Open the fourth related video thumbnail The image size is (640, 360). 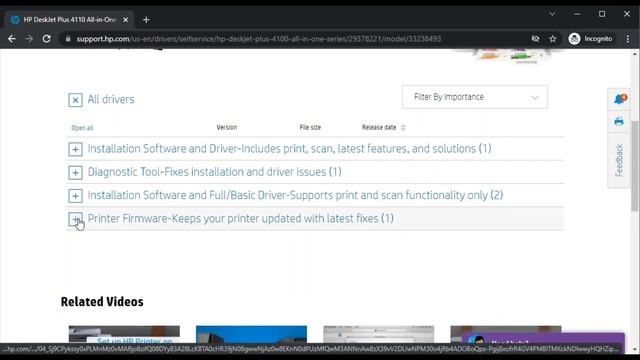tap(506, 330)
